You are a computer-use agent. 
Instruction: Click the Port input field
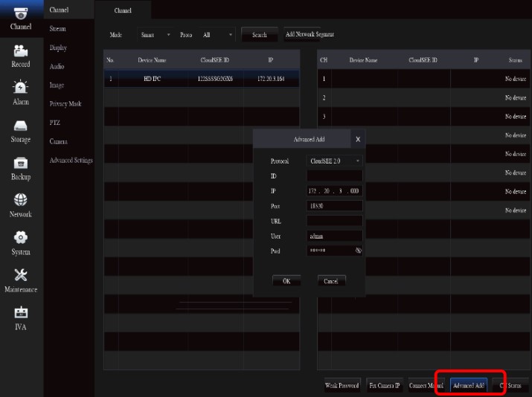334,206
